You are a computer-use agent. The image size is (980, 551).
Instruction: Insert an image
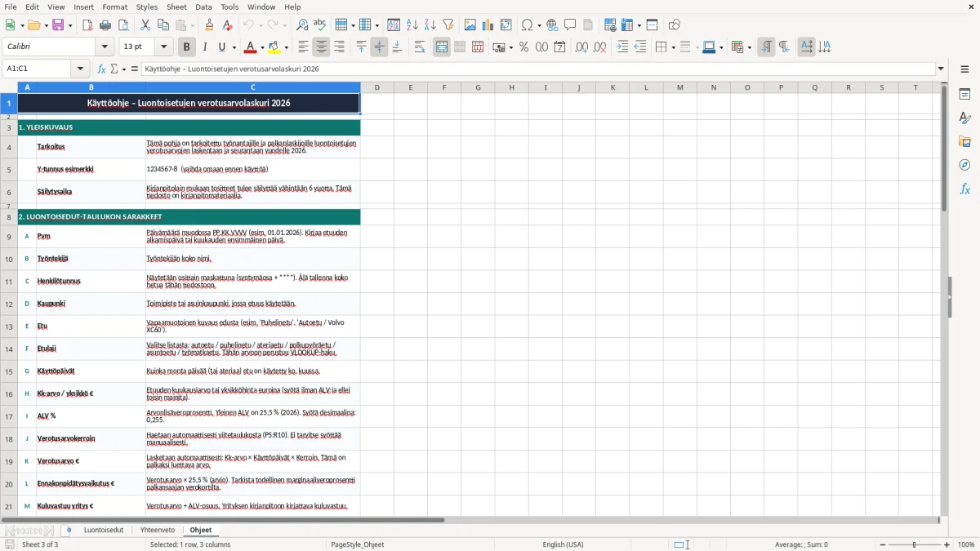pyautogui.click(x=470, y=25)
